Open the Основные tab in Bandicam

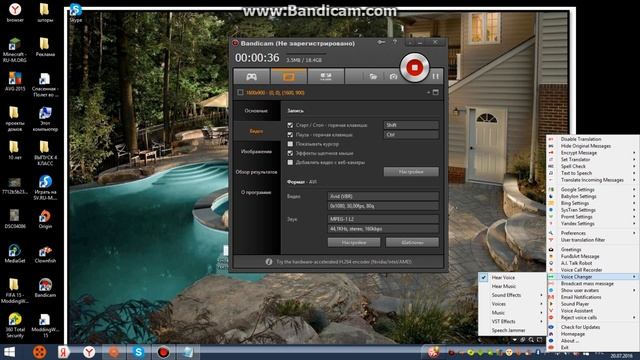(x=256, y=111)
